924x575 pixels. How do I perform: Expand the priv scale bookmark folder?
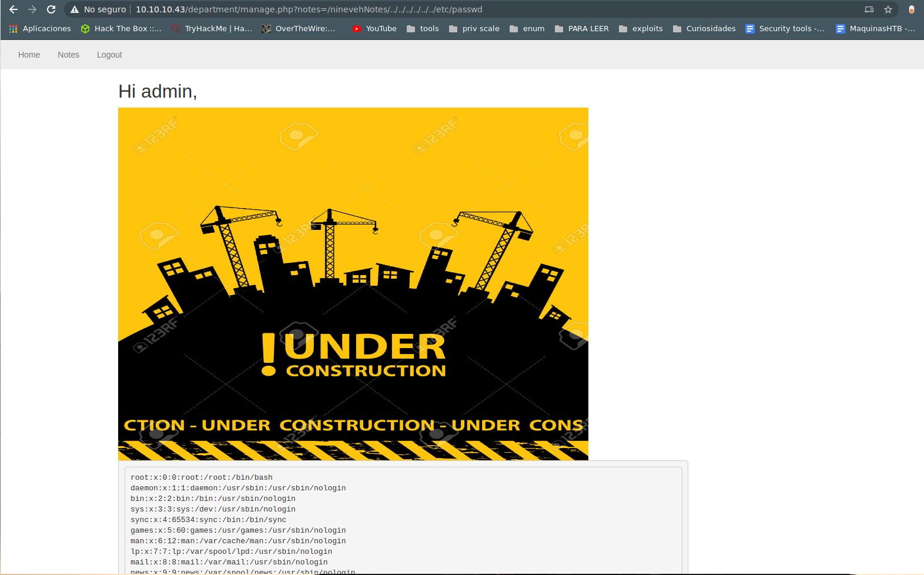[474, 28]
